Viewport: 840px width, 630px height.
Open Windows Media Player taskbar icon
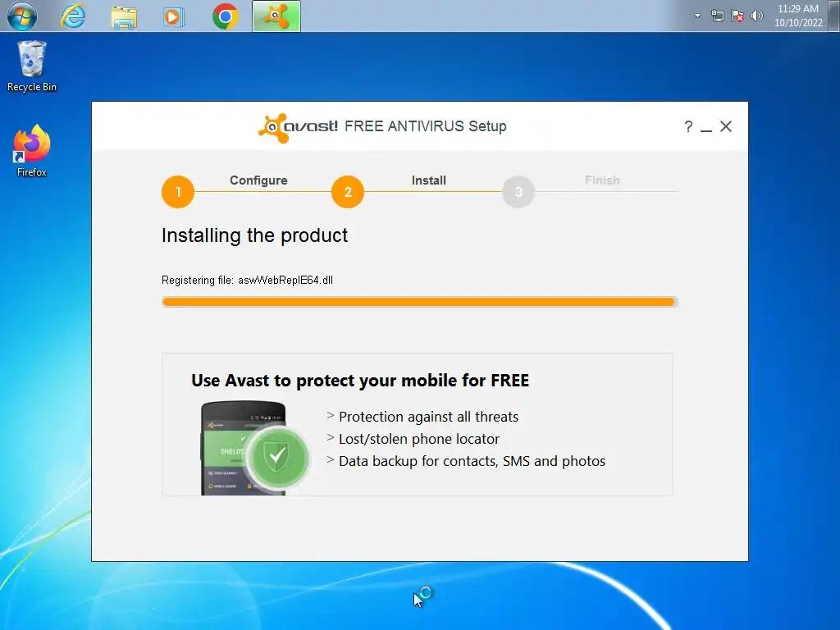pyautogui.click(x=173, y=17)
